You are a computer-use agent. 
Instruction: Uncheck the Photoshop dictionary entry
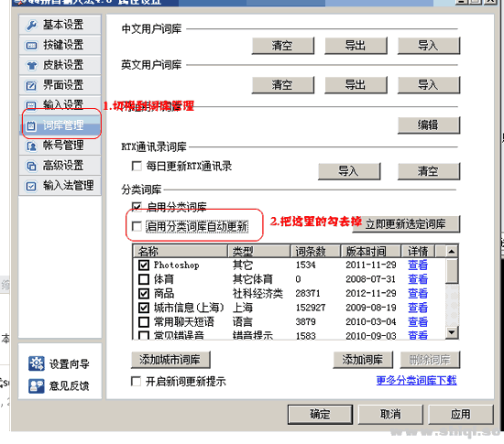point(144,265)
